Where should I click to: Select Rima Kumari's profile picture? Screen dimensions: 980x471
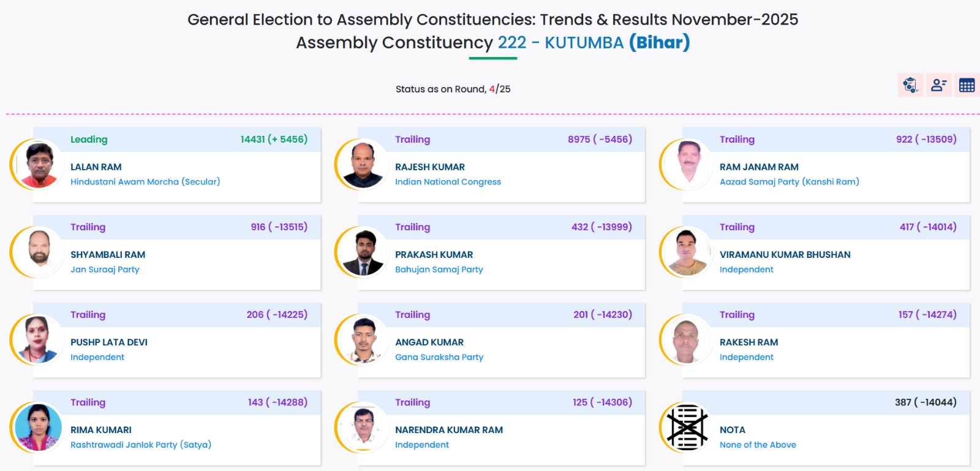(39, 427)
